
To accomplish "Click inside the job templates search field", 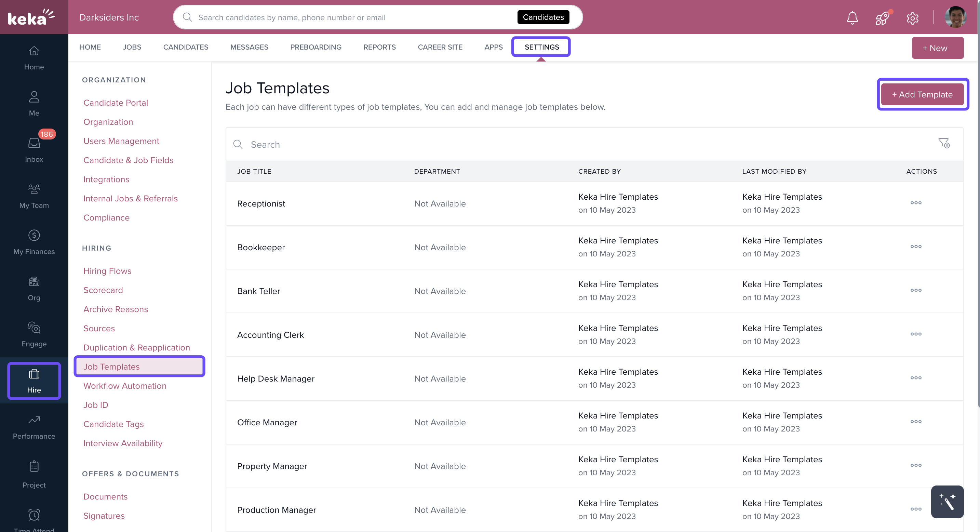I will [x=343, y=144].
